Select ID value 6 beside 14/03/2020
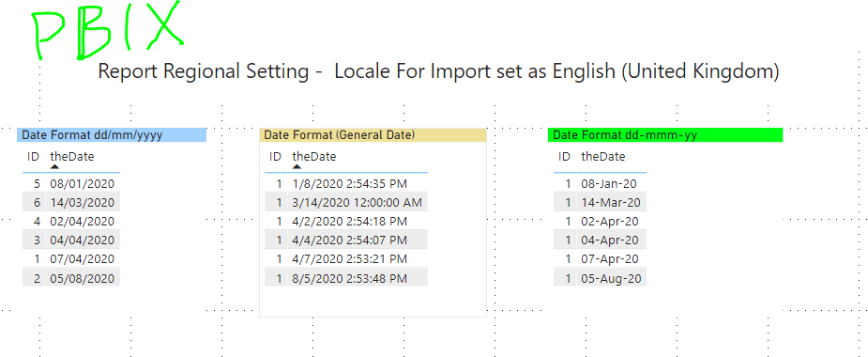Image resolution: width=868 pixels, height=357 pixels. click(34, 202)
